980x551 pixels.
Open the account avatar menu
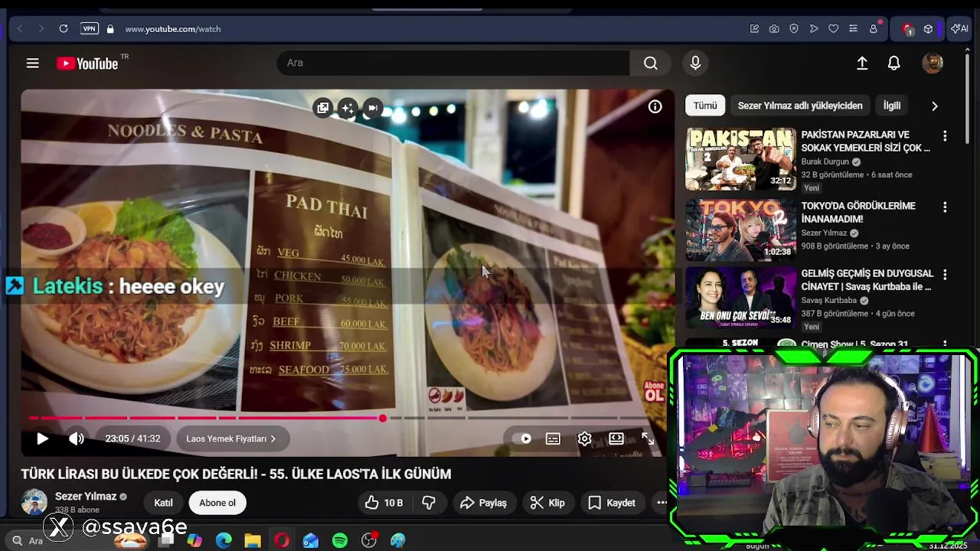[932, 64]
